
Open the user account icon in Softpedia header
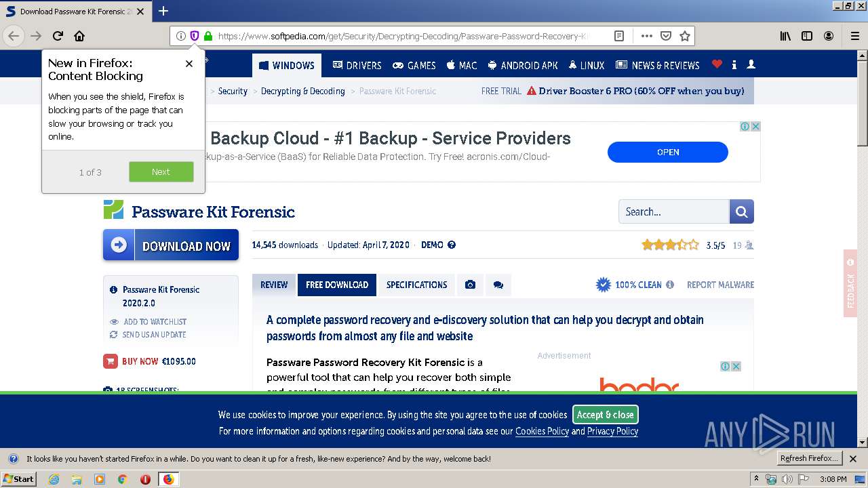click(751, 64)
